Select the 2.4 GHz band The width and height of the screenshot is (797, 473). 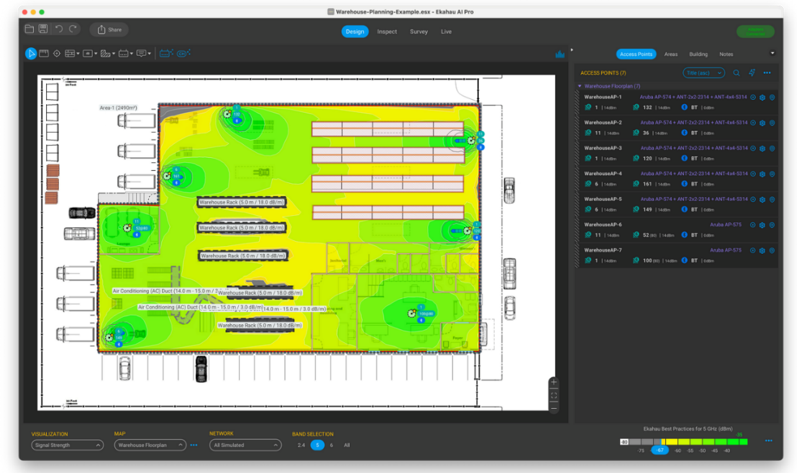(301, 445)
